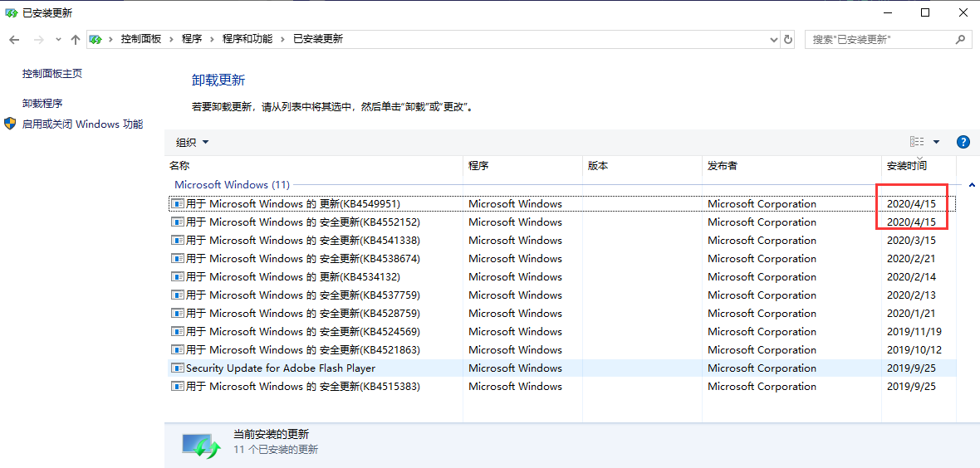
Task: Select security update KB4524569
Action: point(562,331)
